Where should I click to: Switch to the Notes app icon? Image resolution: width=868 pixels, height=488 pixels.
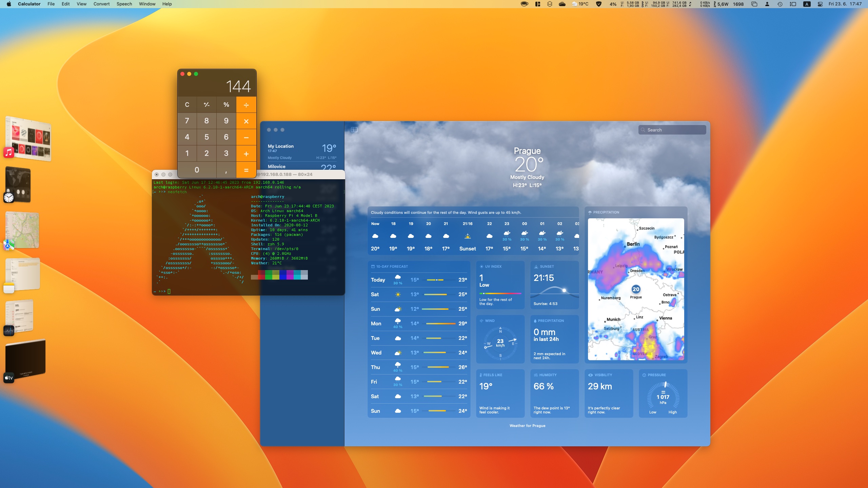[9, 288]
